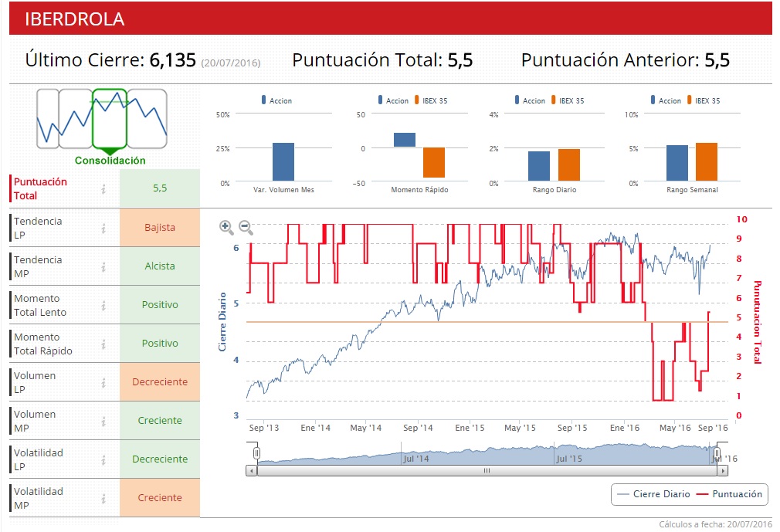Toggle Cierre Diario line in main chart legend
Viewport: 780px width, 532px height.
point(653,494)
